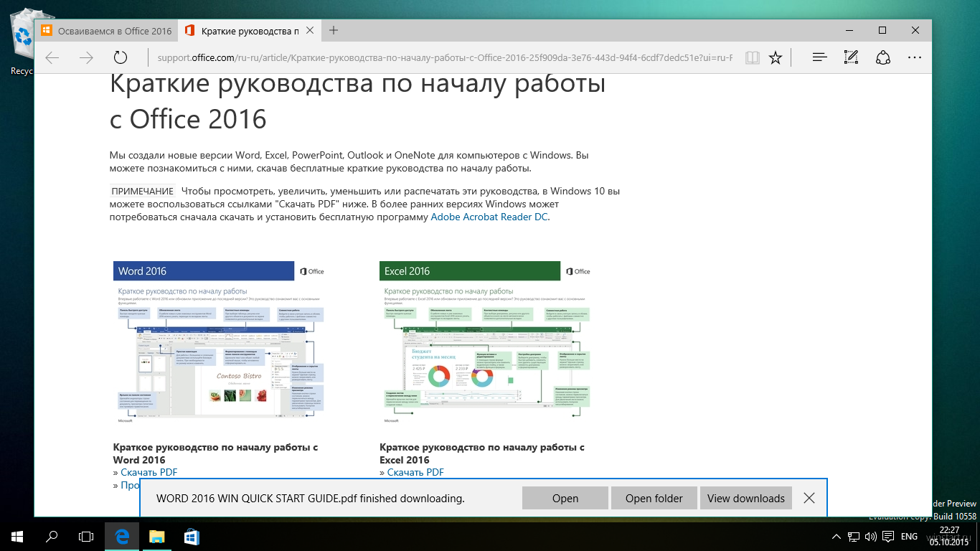Open network status tray icon
Image resolution: width=980 pixels, height=551 pixels.
pyautogui.click(x=854, y=537)
